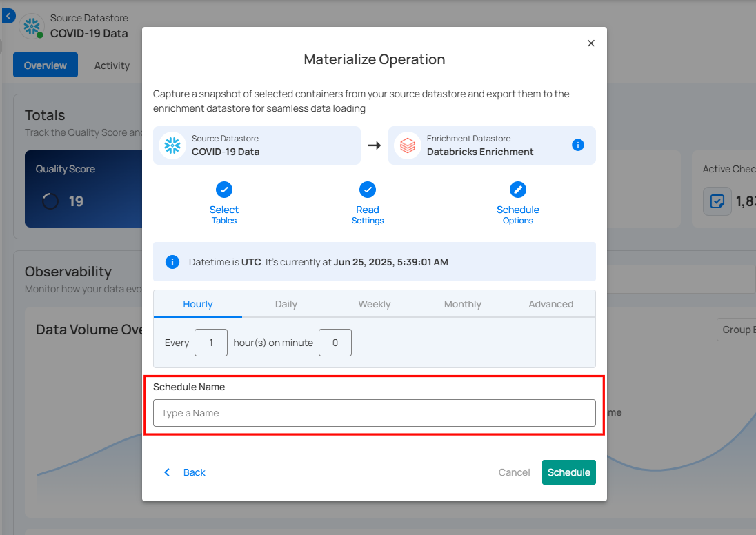Click the Read Settings step label
Image resolution: width=756 pixels, height=535 pixels.
[368, 215]
